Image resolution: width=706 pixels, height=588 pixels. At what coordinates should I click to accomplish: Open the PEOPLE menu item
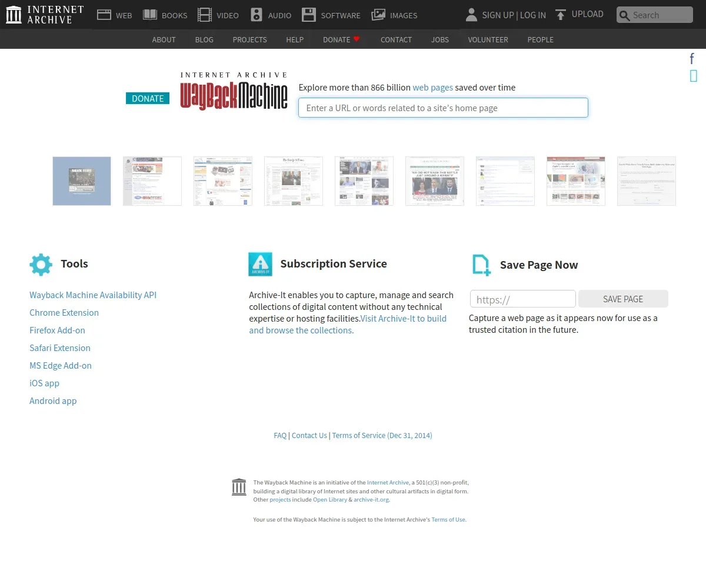(x=540, y=39)
